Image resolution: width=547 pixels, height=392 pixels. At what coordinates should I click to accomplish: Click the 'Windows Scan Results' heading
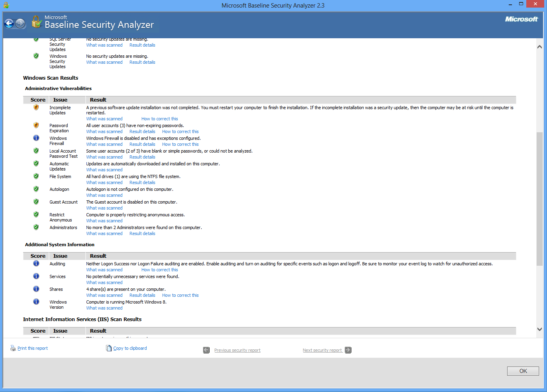51,78
